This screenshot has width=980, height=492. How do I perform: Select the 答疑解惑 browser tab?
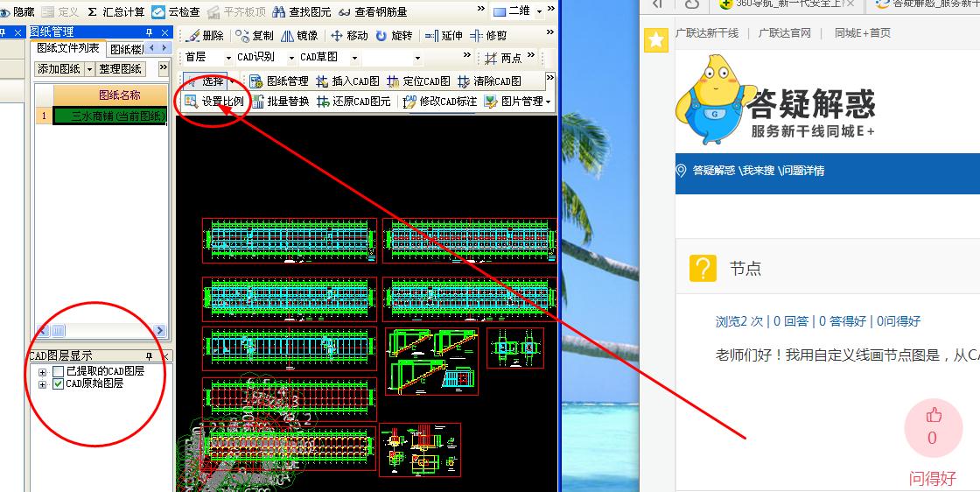coord(925,4)
